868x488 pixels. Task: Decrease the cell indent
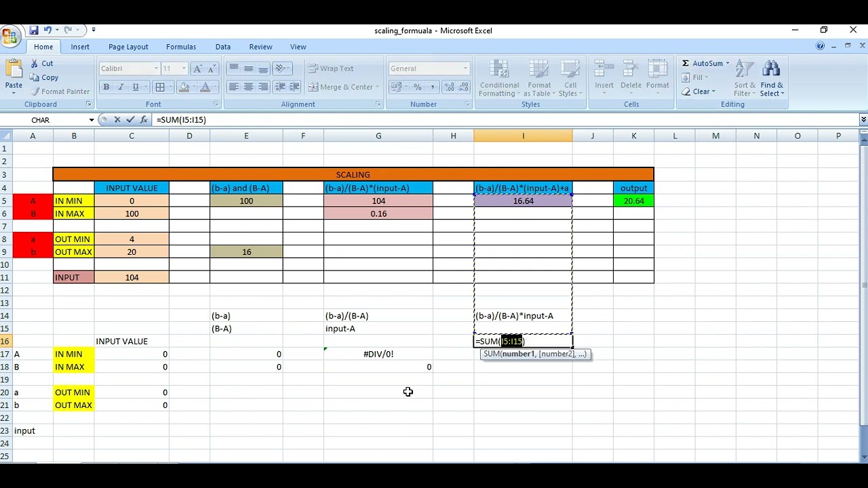click(x=281, y=87)
